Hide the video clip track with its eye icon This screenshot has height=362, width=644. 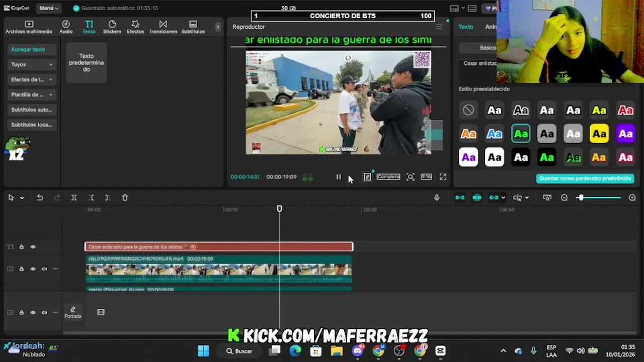click(33, 269)
